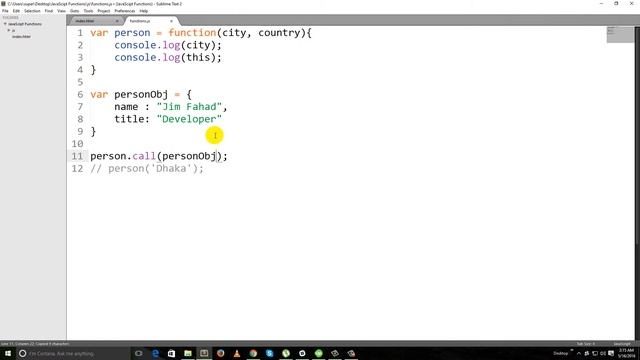Image resolution: width=640 pixels, height=360 pixels.
Task: Click the line and column status text
Action: click(x=35, y=344)
